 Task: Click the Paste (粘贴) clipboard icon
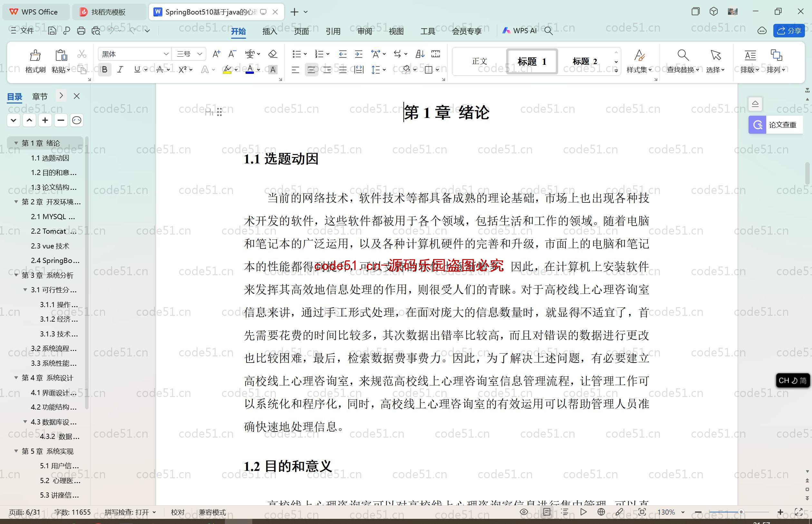61,55
